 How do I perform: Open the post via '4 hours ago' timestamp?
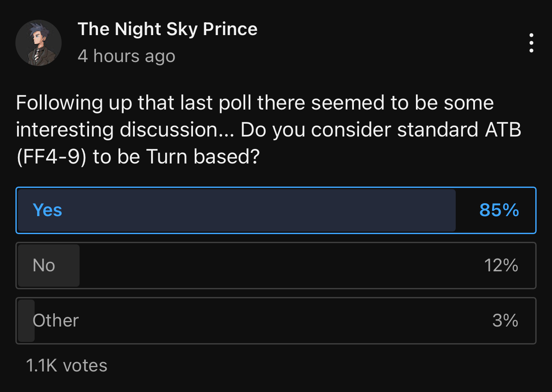(x=127, y=56)
